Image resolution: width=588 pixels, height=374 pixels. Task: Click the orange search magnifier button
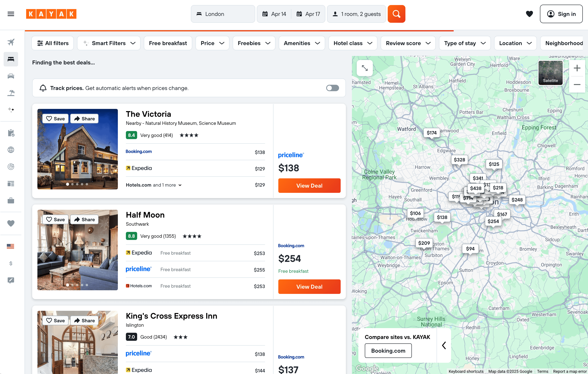point(396,14)
